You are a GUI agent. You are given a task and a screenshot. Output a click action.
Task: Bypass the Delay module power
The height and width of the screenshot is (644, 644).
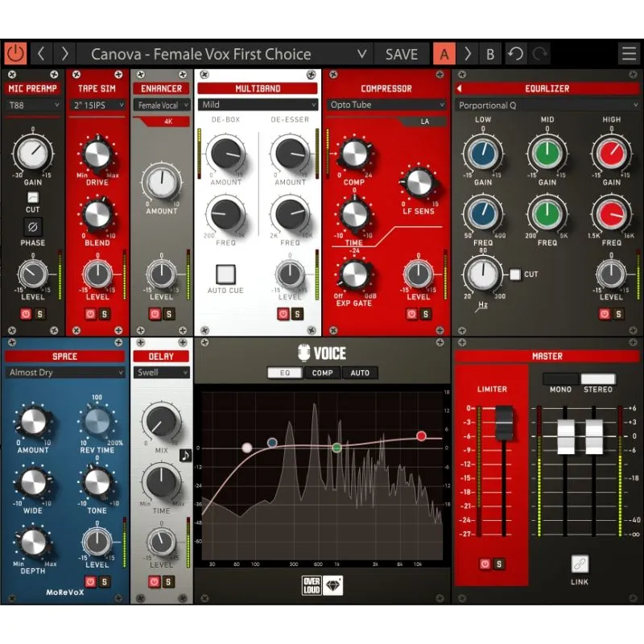[x=155, y=581]
